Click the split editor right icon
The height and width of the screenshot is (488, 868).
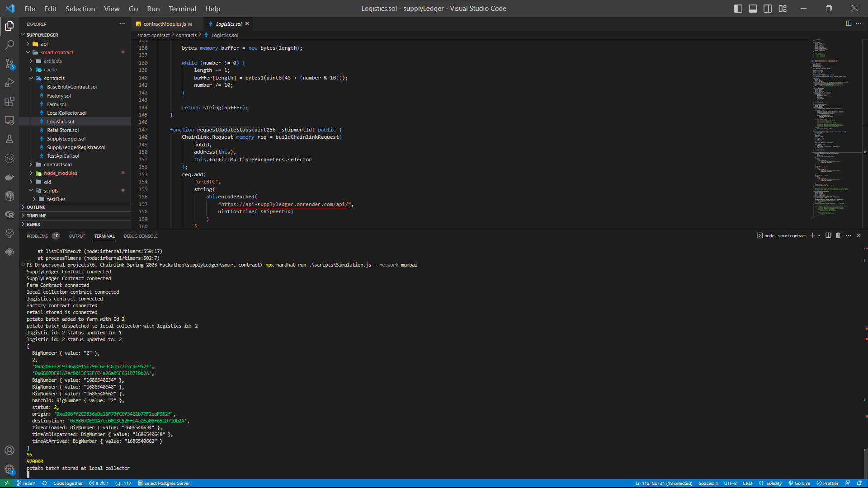click(849, 23)
